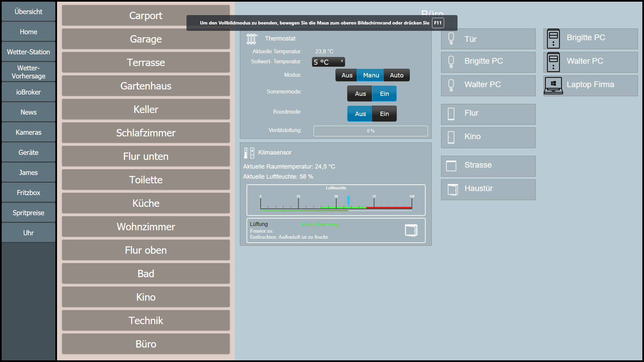The height and width of the screenshot is (362, 644).
Task: Click the Brigitte PC tower icon
Action: 553,39
